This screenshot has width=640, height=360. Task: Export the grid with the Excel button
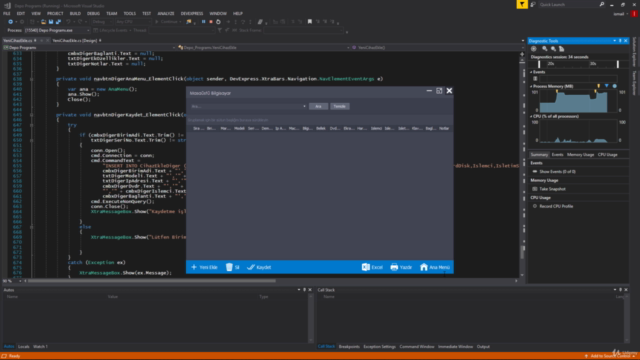372,267
